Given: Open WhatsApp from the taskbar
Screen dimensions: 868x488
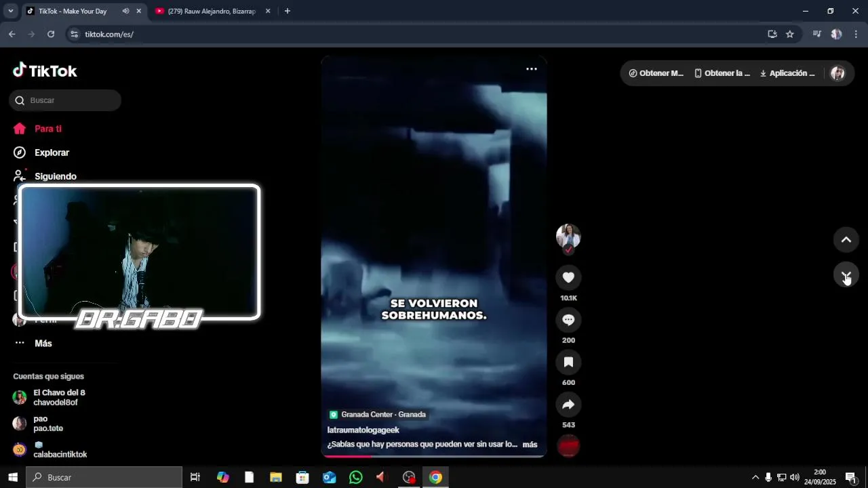Looking at the screenshot, I should (x=356, y=477).
